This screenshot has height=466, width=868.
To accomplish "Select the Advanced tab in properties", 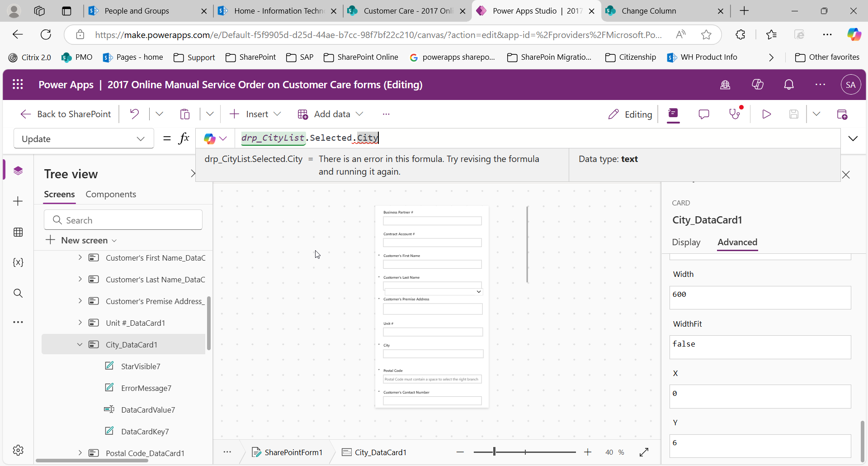I will pos(737,242).
